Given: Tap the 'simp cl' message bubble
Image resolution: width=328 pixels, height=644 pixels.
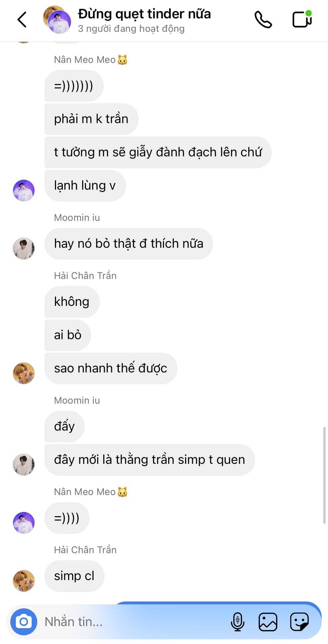Looking at the screenshot, I should point(74,576).
